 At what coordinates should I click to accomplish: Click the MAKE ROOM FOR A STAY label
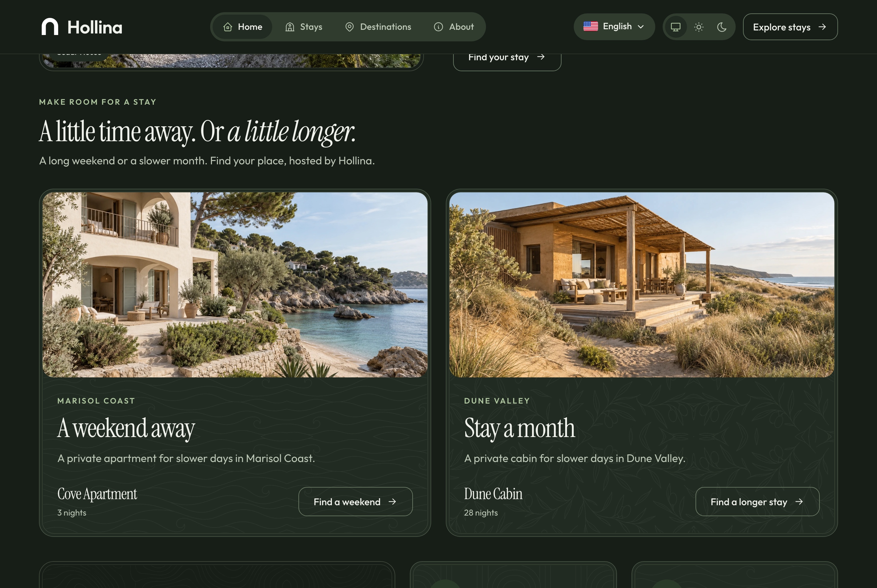point(97,102)
